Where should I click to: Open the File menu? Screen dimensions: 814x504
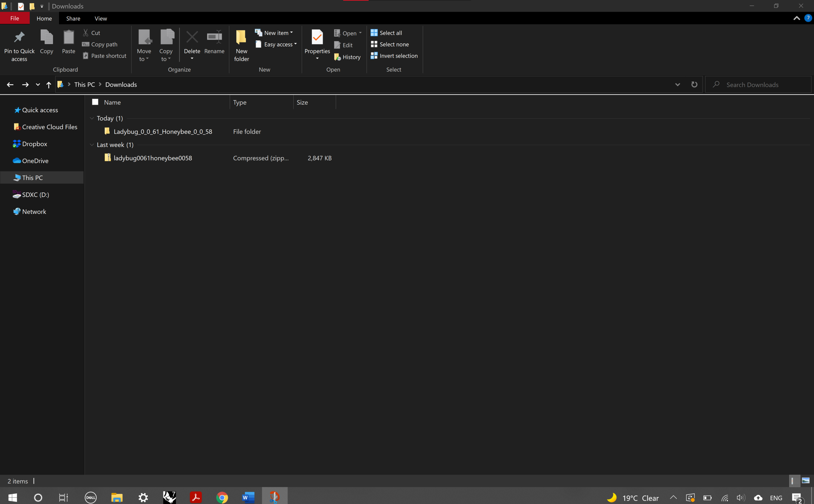point(15,18)
